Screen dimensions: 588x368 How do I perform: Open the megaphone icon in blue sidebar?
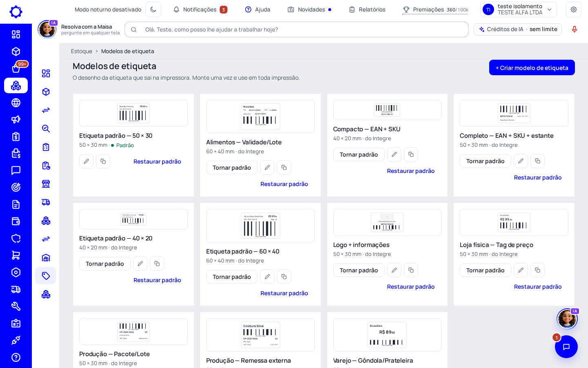(16, 119)
